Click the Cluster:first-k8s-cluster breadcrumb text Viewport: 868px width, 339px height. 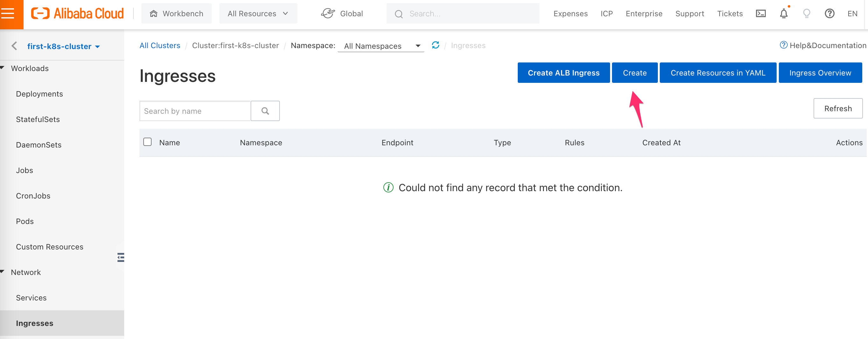[235, 46]
